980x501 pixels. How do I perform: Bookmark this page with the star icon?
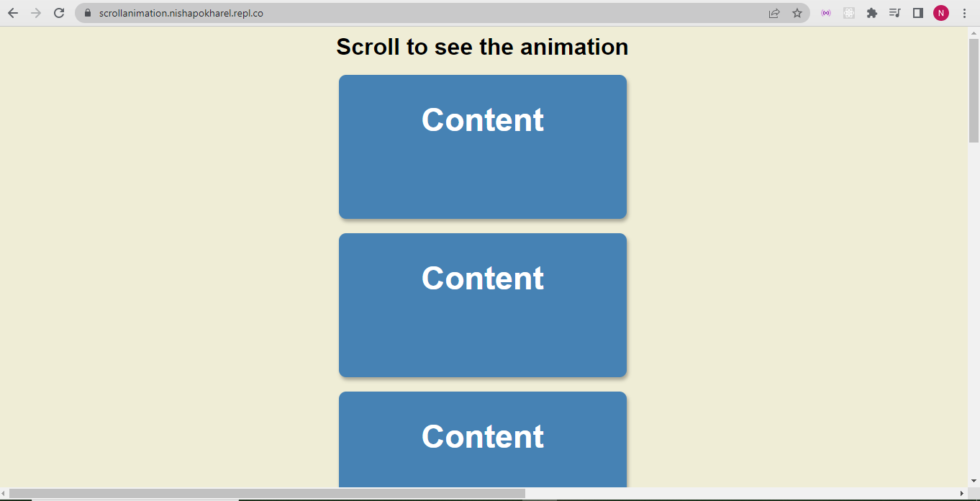tap(797, 12)
